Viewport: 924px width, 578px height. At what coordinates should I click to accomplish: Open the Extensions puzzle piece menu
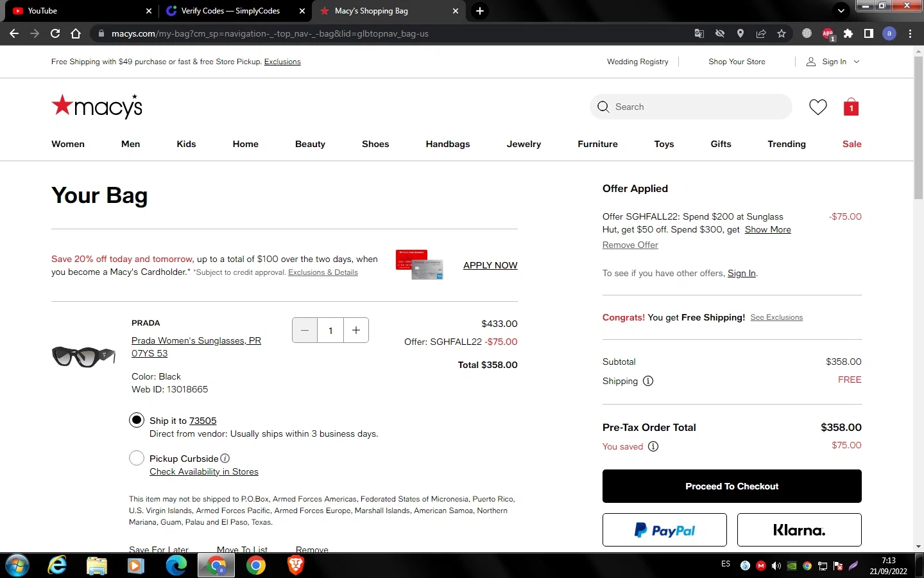(x=848, y=33)
